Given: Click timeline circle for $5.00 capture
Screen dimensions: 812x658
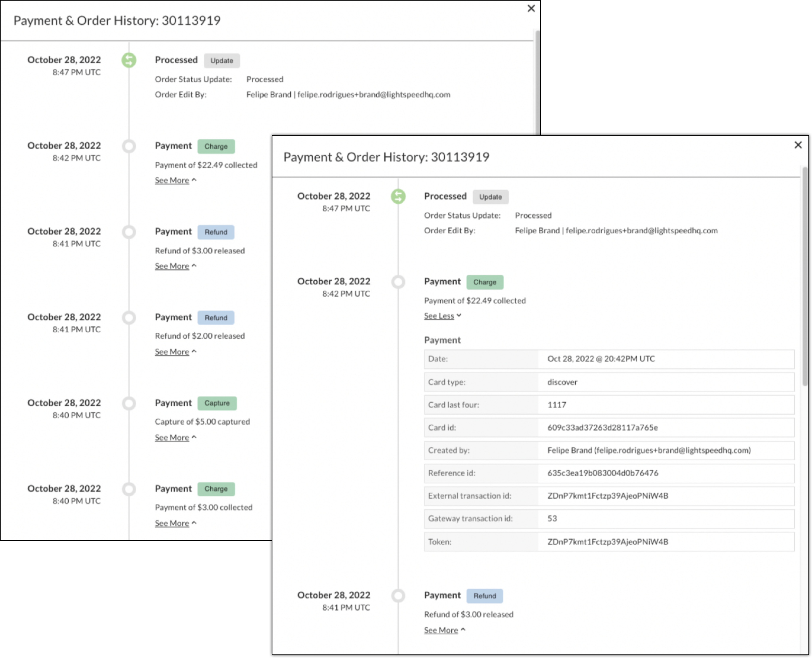Looking at the screenshot, I should [129, 403].
